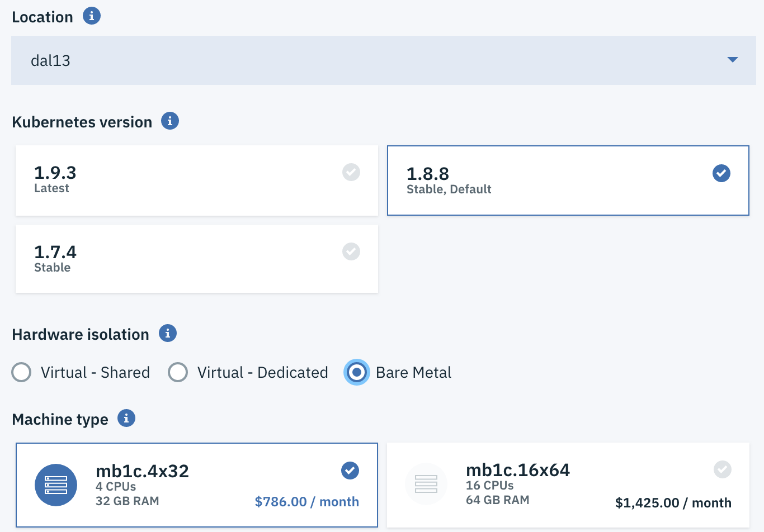Open Kubernetes version info tooltip icon
764x532 pixels.
(170, 121)
